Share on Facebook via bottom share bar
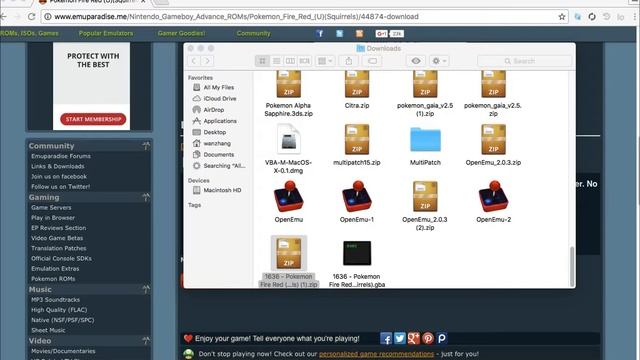Image resolution: width=640 pixels, height=360 pixels. 386,338
